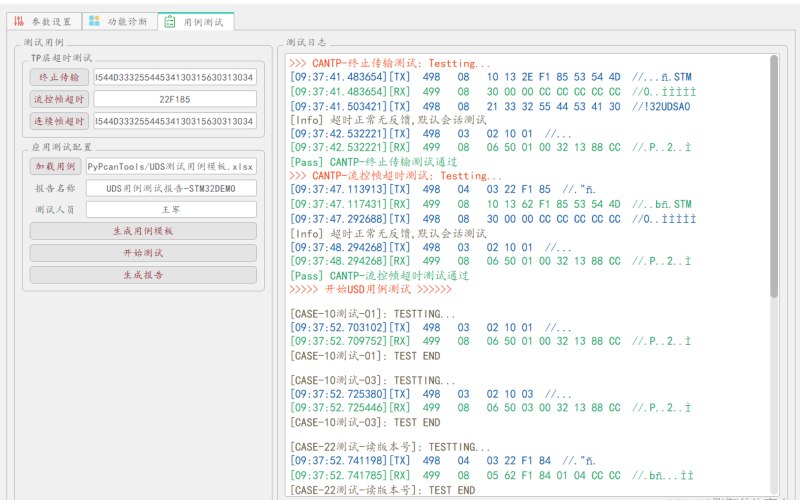Click the 用例测试 checklist icon
The height and width of the screenshot is (500, 800).
[x=170, y=21]
